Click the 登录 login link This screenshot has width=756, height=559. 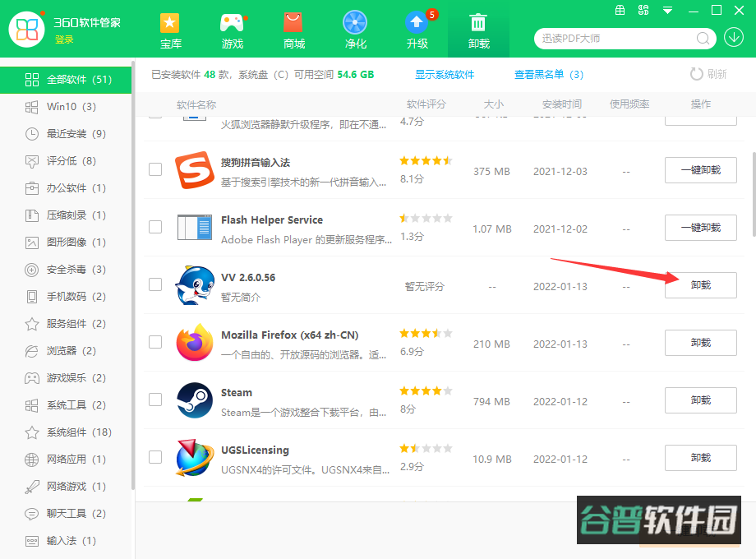click(x=63, y=39)
